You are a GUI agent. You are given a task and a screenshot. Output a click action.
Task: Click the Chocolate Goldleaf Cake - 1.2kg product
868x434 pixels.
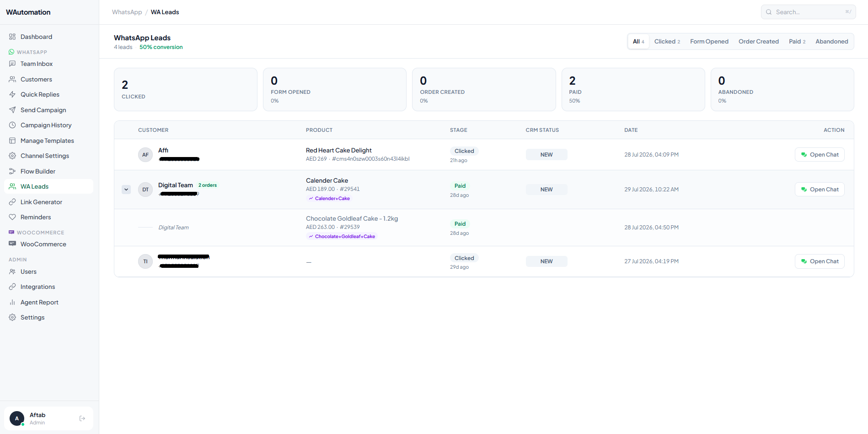tap(352, 219)
